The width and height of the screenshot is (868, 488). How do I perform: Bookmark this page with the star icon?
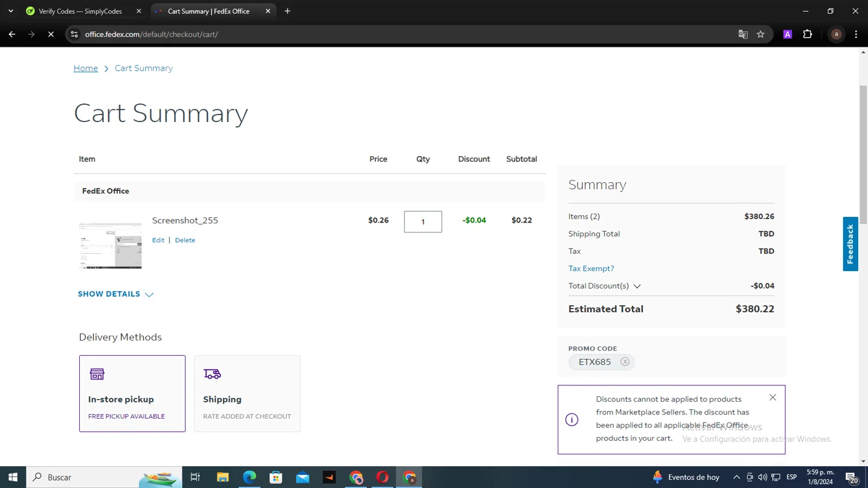pyautogui.click(x=760, y=34)
